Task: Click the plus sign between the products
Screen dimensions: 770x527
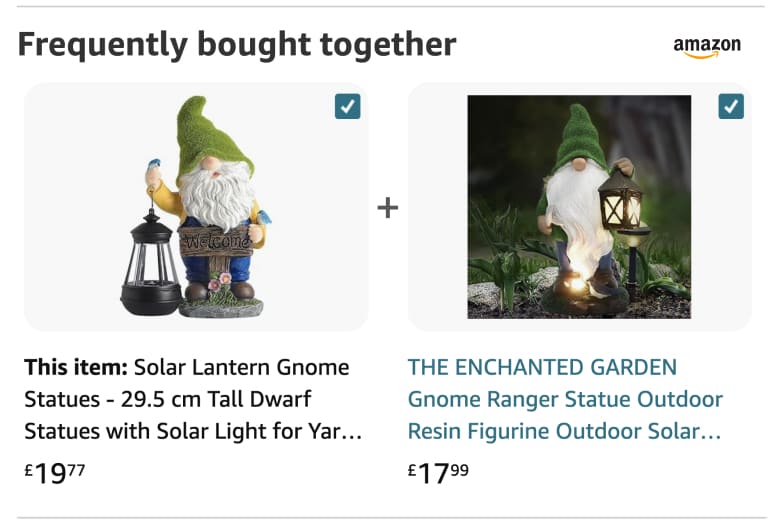Action: click(388, 207)
